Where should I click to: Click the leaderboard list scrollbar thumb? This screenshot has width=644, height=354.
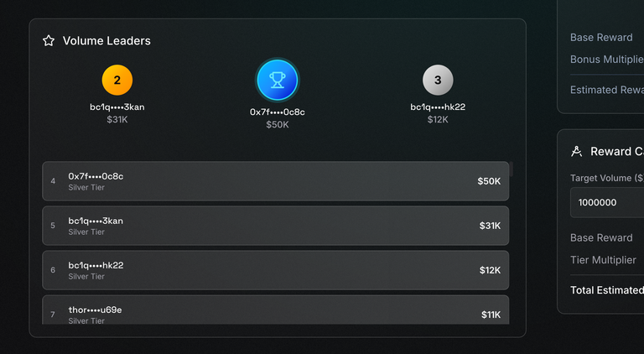(x=512, y=169)
